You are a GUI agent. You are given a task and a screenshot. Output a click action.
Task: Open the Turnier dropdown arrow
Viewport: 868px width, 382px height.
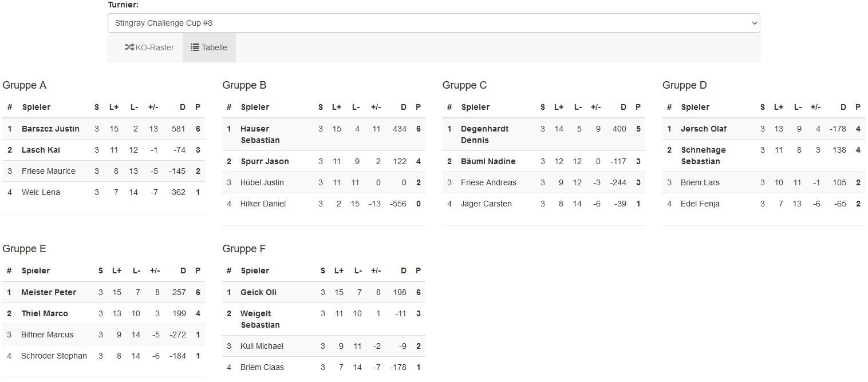click(x=753, y=23)
